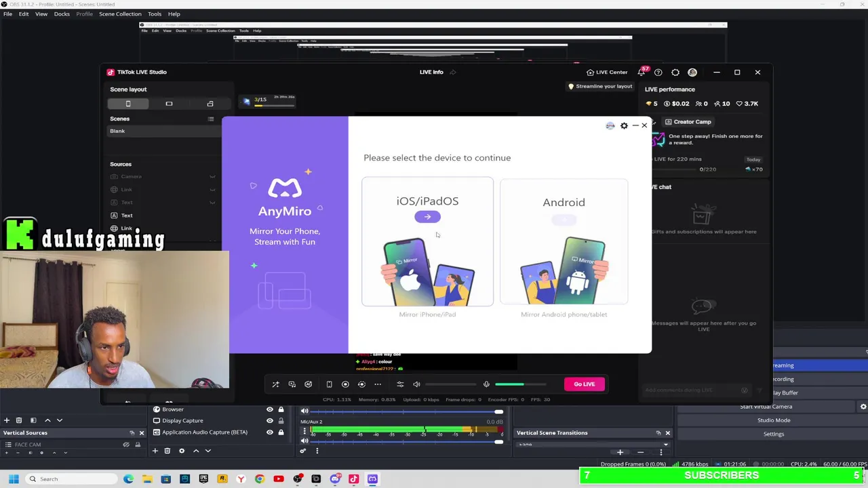Expand the third source row's options

[212, 203]
